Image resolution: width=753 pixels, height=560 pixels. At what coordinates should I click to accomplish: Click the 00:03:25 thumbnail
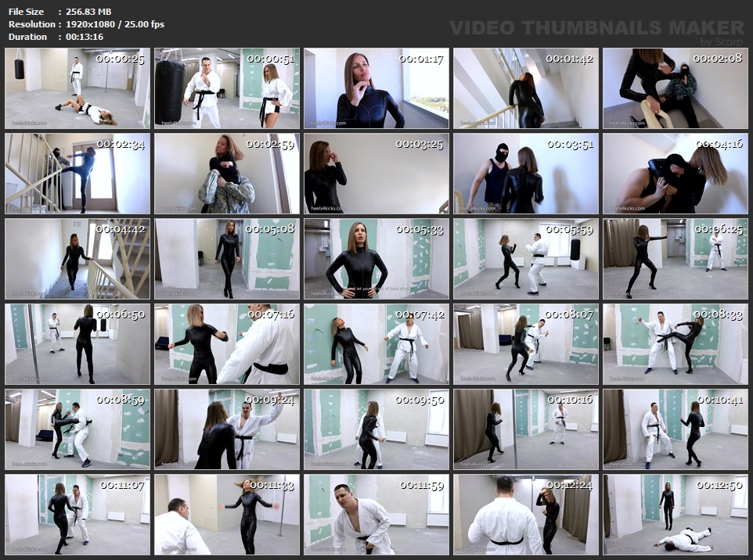376,174
